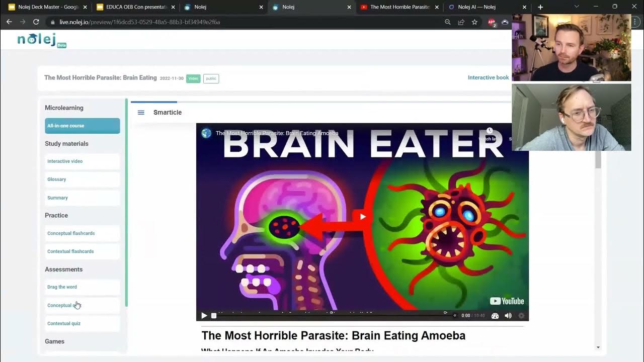Share this page from address bar
The image size is (644, 362).
tap(461, 22)
